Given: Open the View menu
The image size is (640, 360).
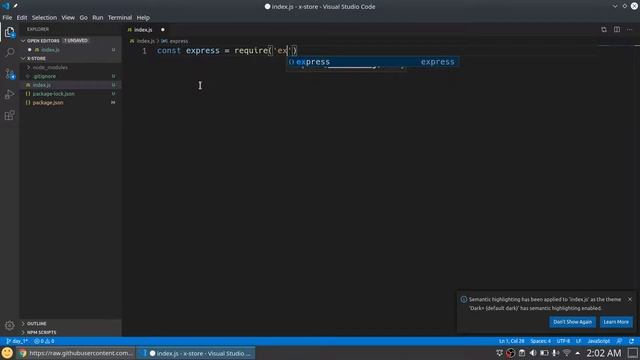Looking at the screenshot, I should tap(68, 18).
